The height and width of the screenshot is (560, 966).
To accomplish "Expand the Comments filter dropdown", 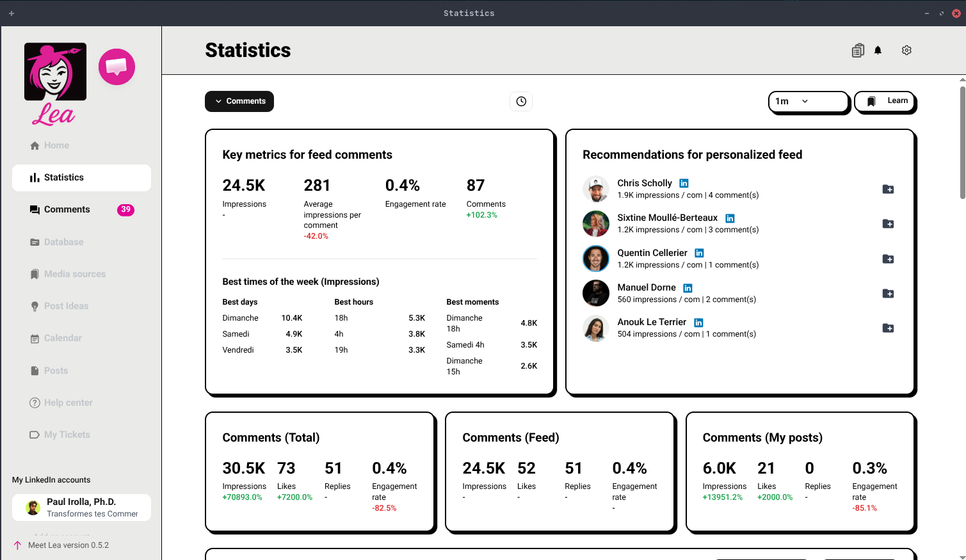I will pos(239,101).
